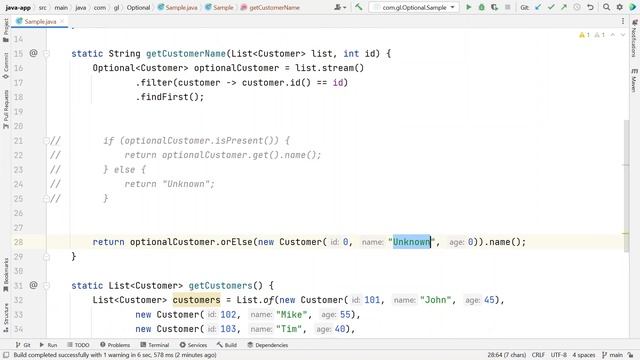Image resolution: width=640 pixels, height=360 pixels.
Task: Click gutter annotation icon on line 31
Action: pos(33,285)
